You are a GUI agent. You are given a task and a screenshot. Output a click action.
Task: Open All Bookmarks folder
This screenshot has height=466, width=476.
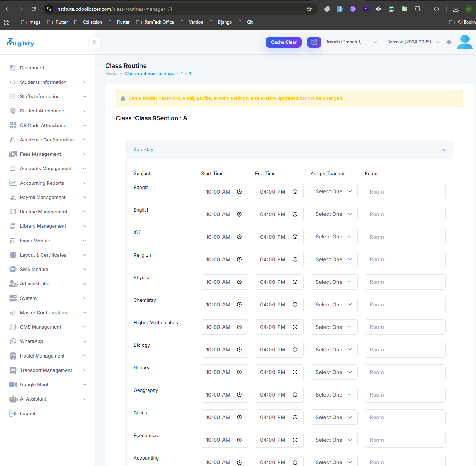[x=462, y=22]
